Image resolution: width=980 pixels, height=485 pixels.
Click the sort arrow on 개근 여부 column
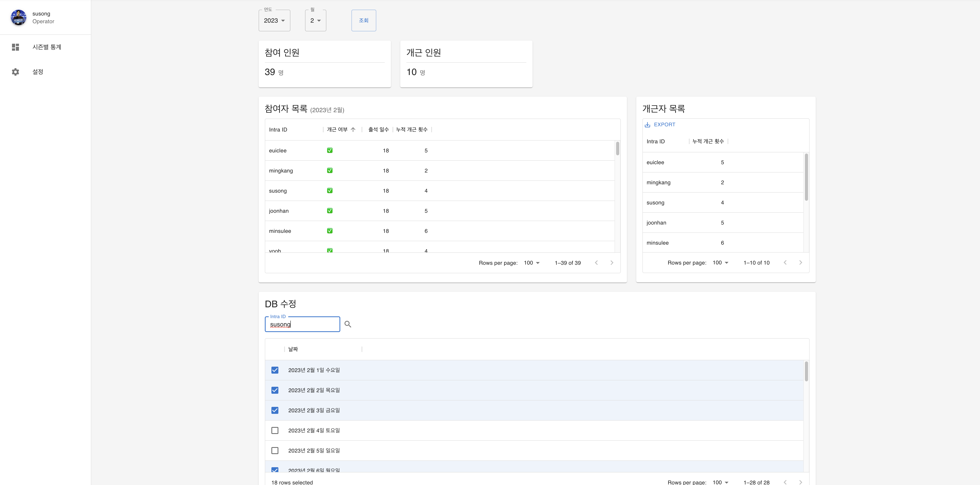[353, 130]
